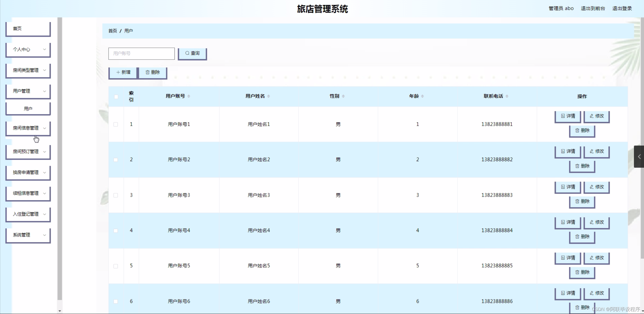
Task: Click the 修改 edit icon for 用户账号2
Action: pyautogui.click(x=592, y=151)
